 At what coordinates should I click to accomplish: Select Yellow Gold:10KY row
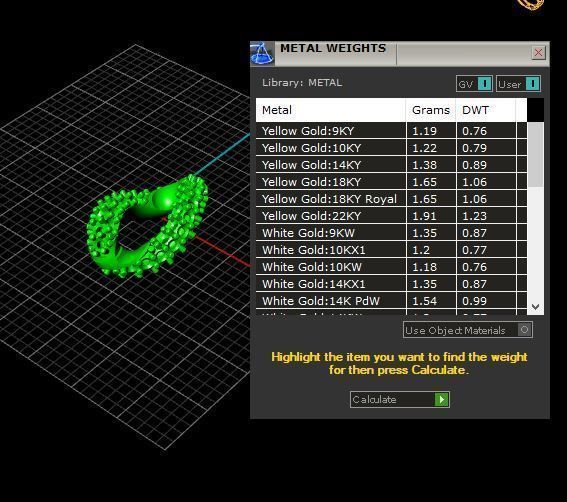pos(391,148)
